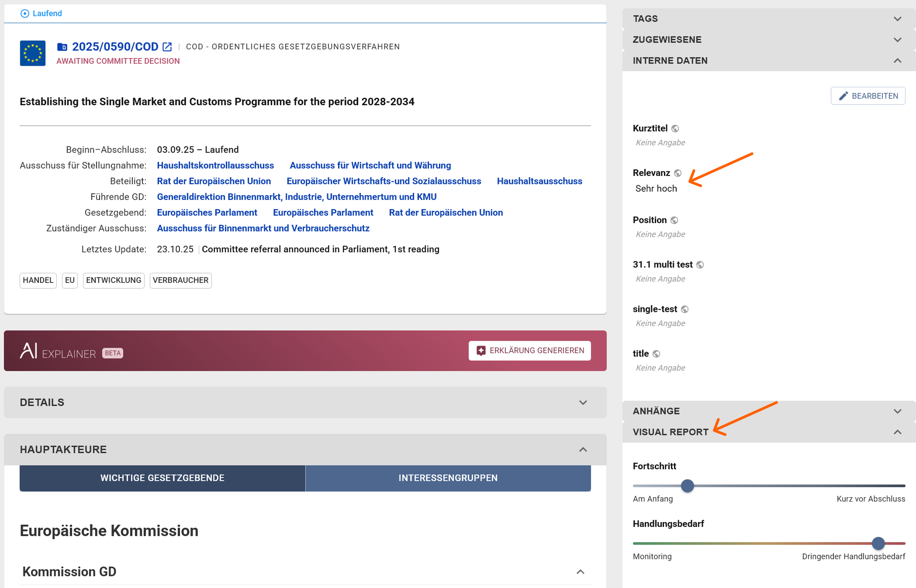
Task: Select the WICHTIGE GESETZGEBENDE tab
Action: click(162, 478)
